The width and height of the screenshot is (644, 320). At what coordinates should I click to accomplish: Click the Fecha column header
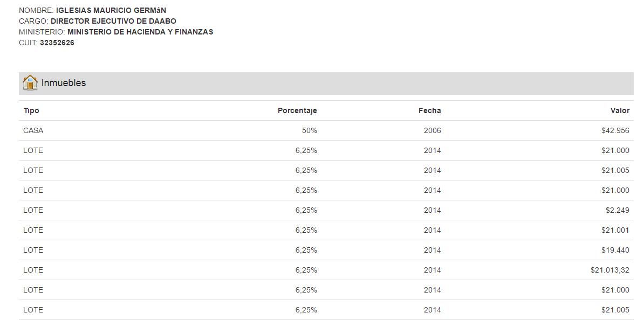click(x=429, y=110)
